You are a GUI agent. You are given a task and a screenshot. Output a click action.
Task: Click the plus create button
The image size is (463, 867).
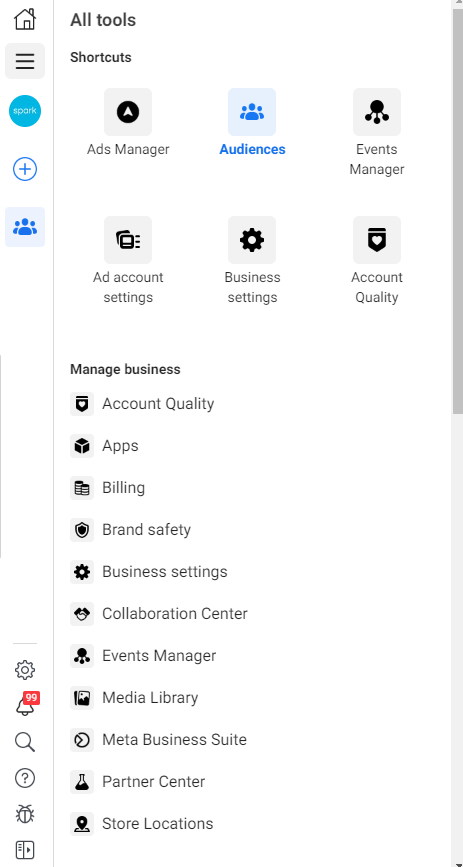[x=25, y=169]
